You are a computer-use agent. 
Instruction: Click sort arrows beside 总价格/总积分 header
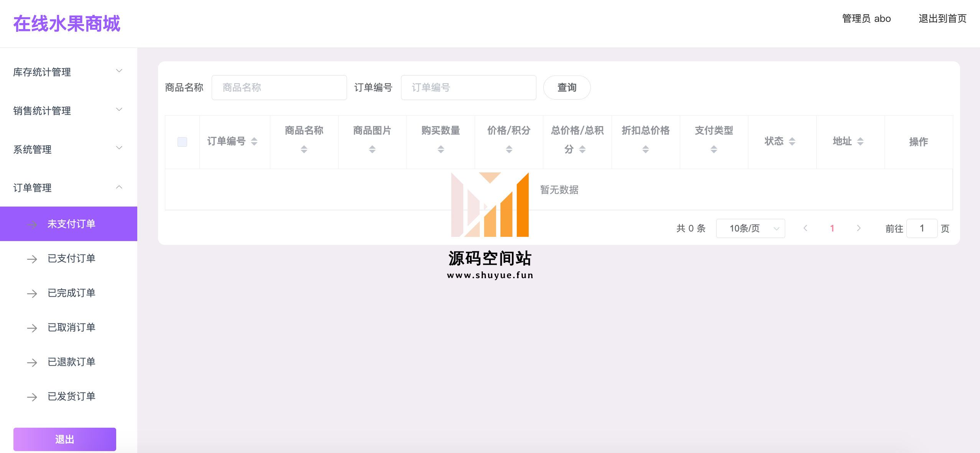[x=582, y=149]
